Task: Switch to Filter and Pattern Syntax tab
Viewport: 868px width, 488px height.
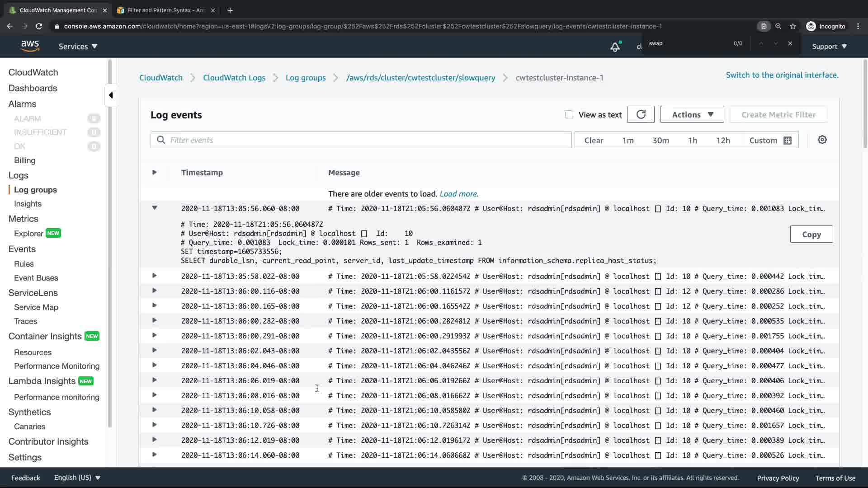Action: point(165,10)
